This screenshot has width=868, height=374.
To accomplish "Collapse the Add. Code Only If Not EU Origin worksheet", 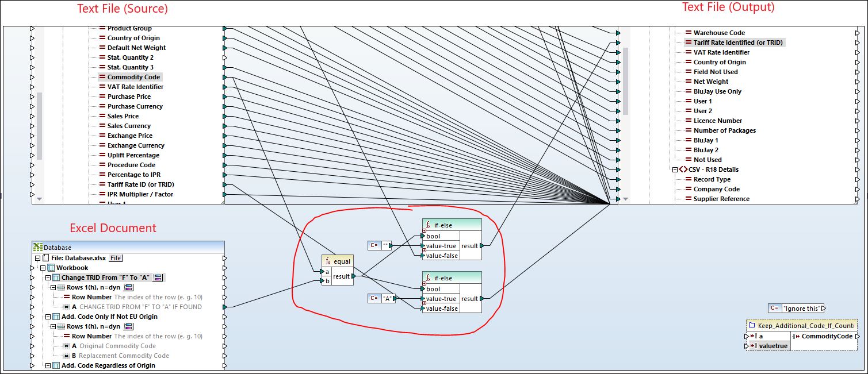I will (48, 317).
